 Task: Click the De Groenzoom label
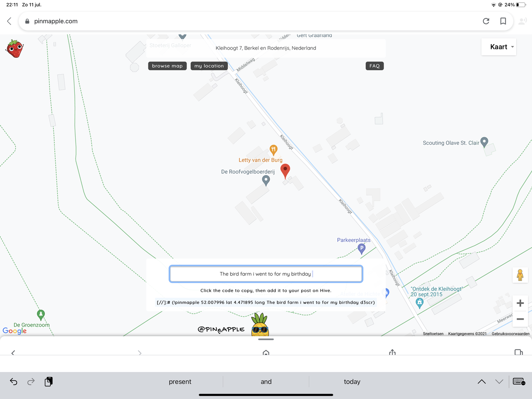coord(32,325)
